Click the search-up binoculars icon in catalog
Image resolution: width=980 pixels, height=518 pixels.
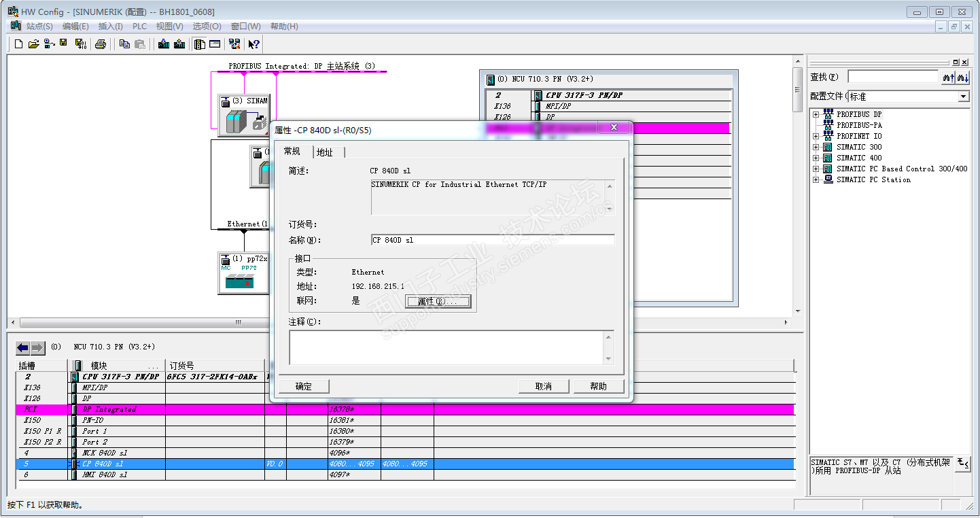click(948, 77)
